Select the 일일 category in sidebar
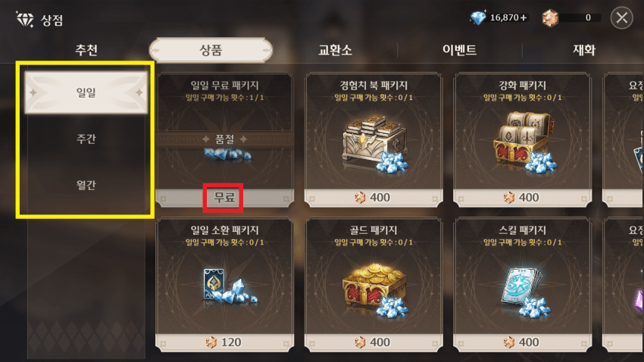 click(x=86, y=92)
